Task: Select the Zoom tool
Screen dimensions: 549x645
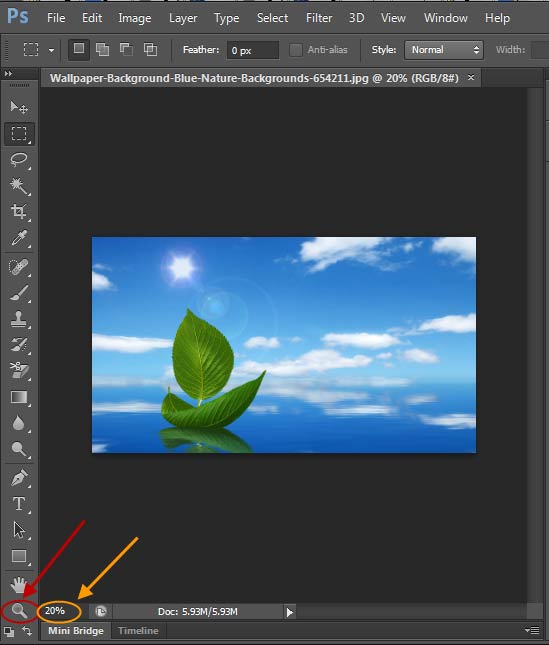Action: coord(19,611)
